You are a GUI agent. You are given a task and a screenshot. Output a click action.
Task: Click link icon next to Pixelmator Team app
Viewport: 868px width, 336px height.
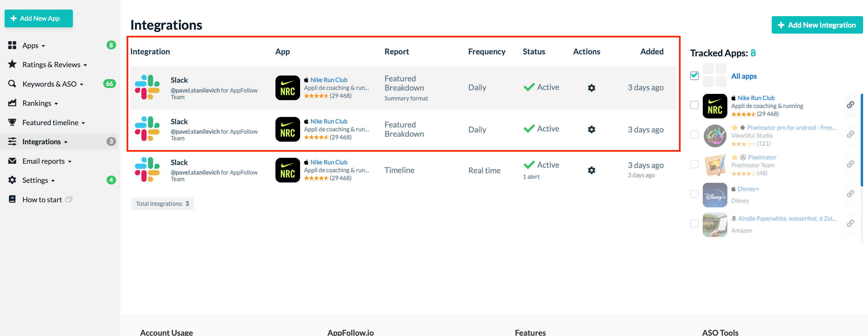click(850, 164)
